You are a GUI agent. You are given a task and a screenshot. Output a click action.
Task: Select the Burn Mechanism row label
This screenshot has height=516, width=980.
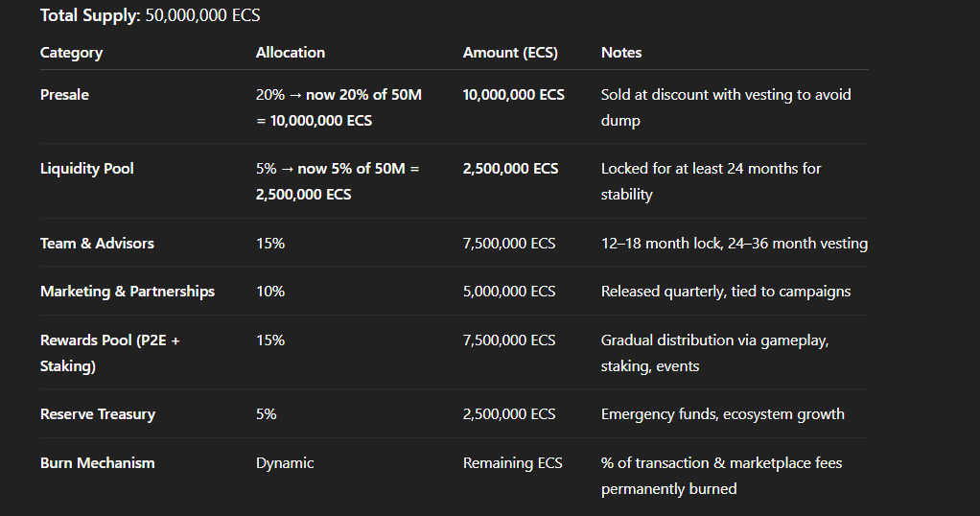97,463
